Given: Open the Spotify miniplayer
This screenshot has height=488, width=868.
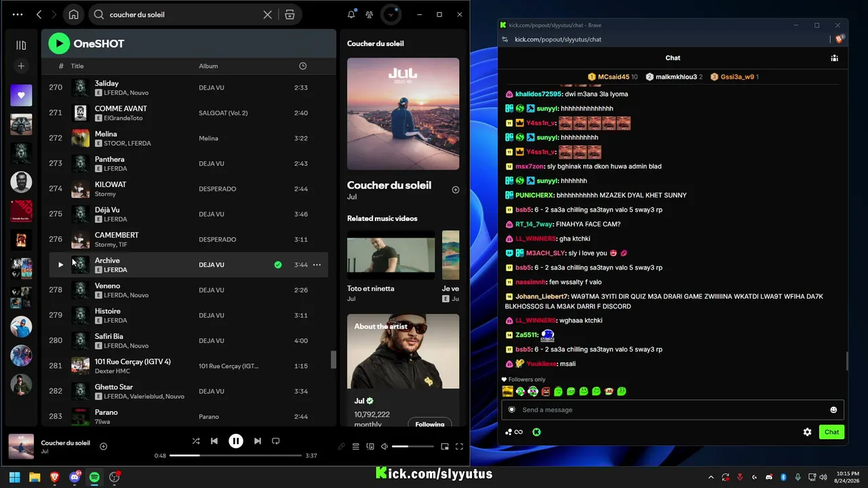Looking at the screenshot, I should pos(445,447).
